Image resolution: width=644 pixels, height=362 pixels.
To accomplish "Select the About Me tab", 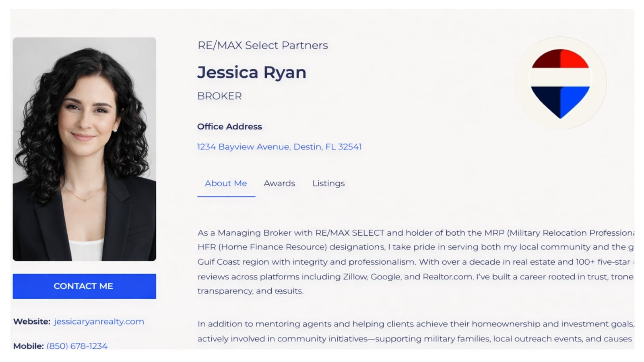I will [226, 183].
